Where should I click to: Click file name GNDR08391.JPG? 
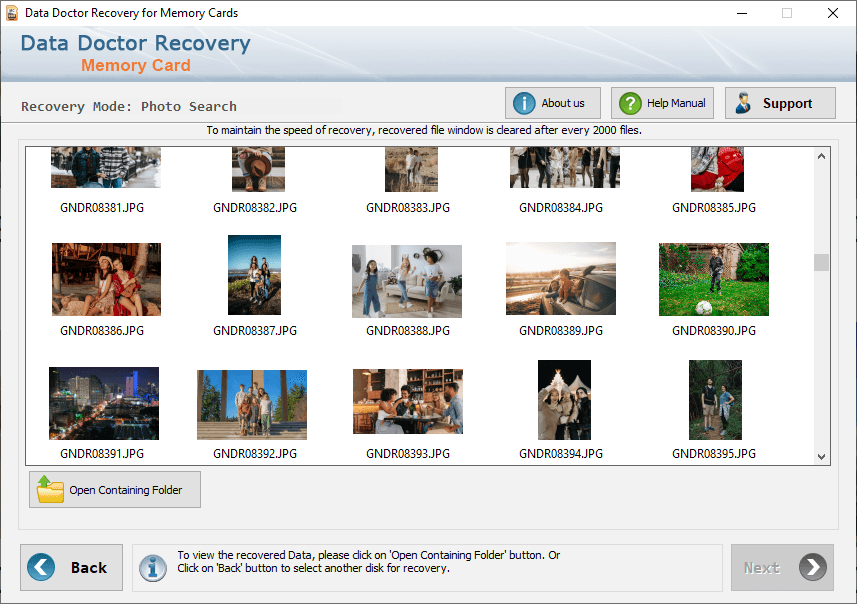102,454
